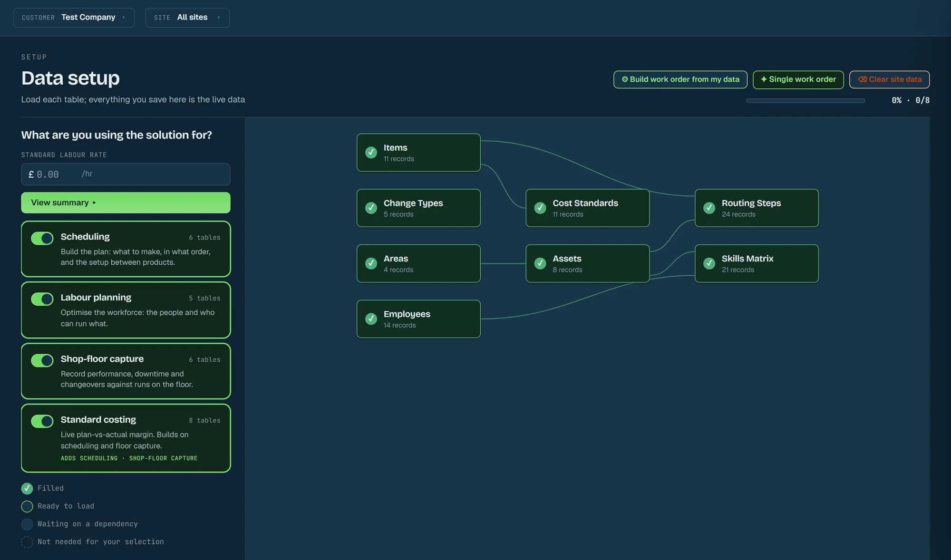Click the '14 records' count text
This screenshot has width=951, height=560.
tap(400, 325)
